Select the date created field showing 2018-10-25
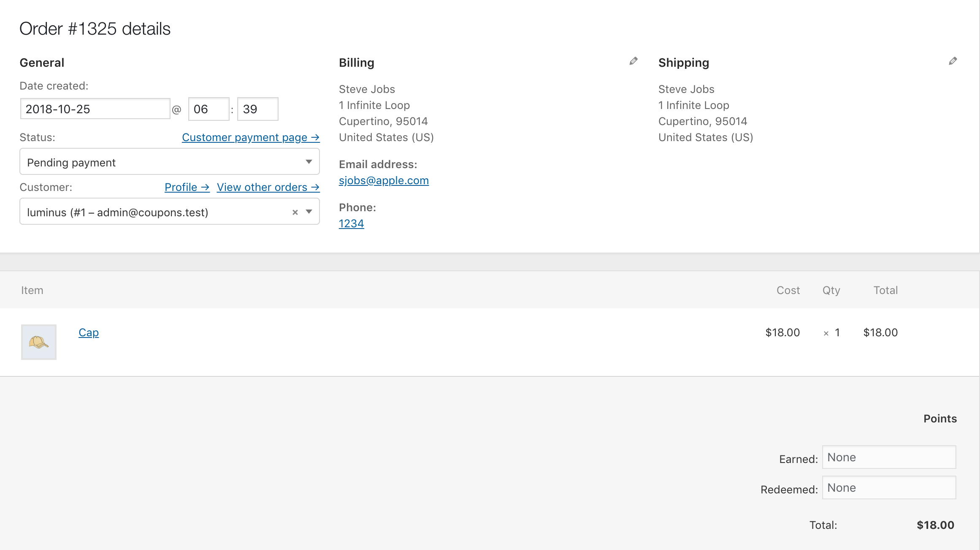Screen dimensions: 980x550 [95, 109]
